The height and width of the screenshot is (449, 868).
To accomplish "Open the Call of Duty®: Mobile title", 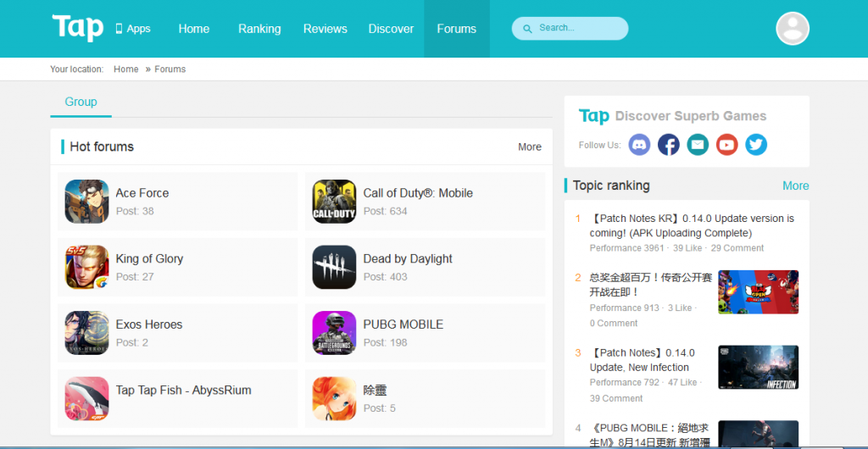I will pyautogui.click(x=418, y=193).
